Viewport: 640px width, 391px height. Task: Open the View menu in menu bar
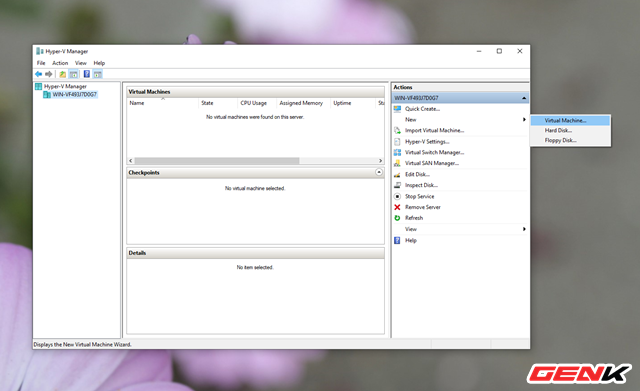pyautogui.click(x=81, y=63)
